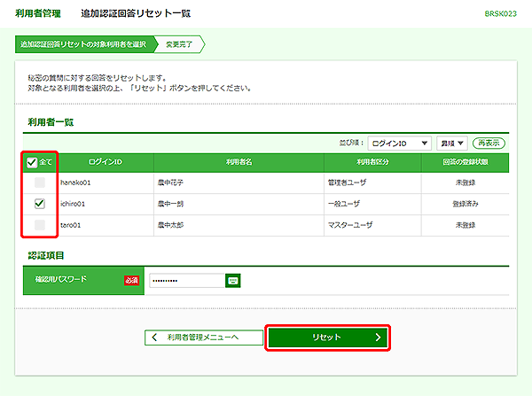Click the 利用者名 column header
This screenshot has height=396, width=532.
239,162
